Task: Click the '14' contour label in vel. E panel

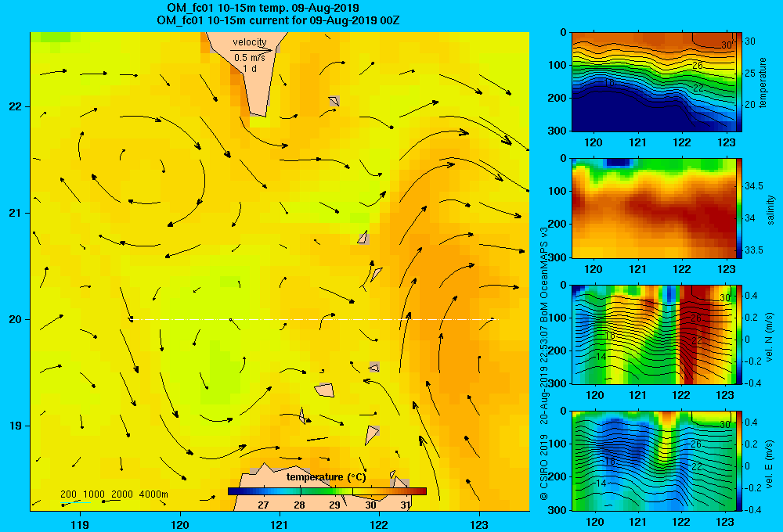Action: coord(601,483)
